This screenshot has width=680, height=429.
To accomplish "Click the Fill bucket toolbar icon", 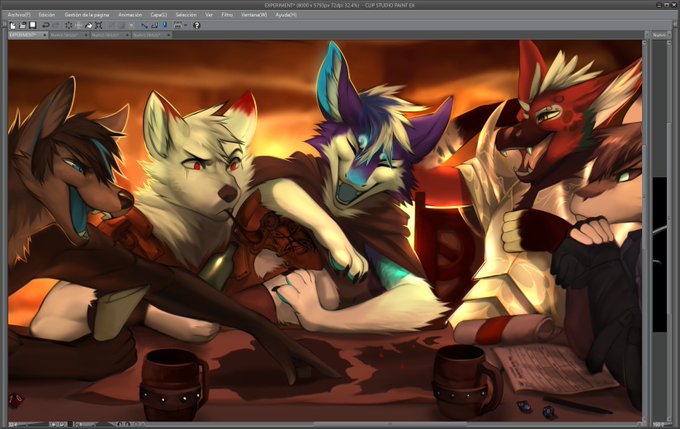I will [x=88, y=26].
